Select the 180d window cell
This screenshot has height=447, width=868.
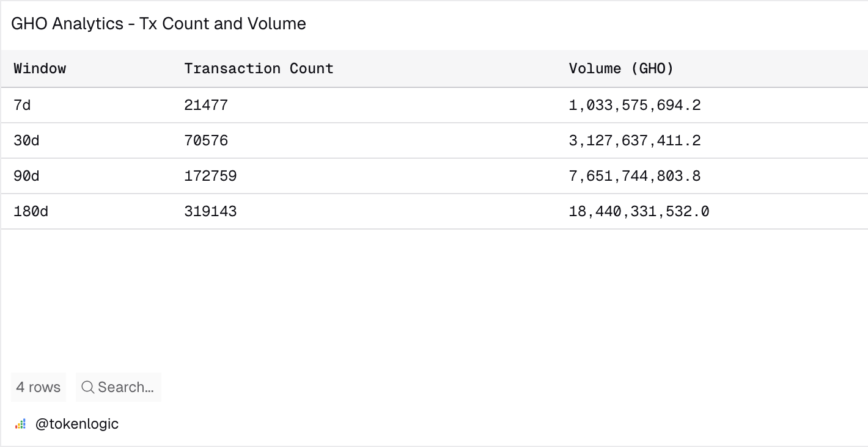click(x=31, y=211)
